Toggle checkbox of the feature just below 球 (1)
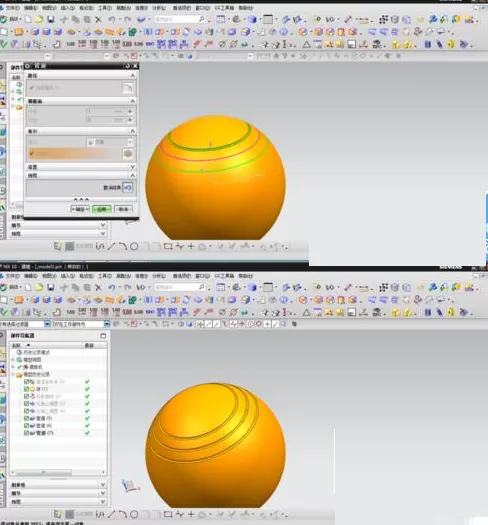The width and height of the screenshot is (488, 525). [x=26, y=396]
